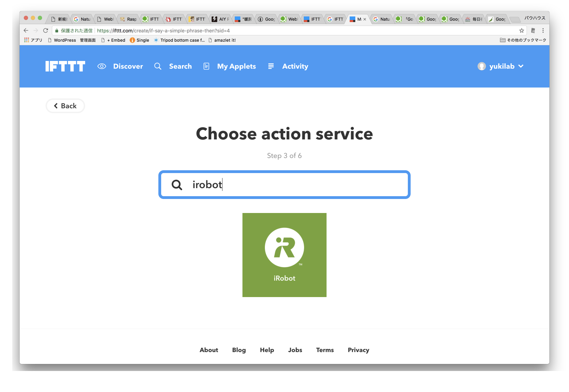This screenshot has width=569, height=392.
Task: Open the Chrome three-dot menu
Action: (543, 30)
